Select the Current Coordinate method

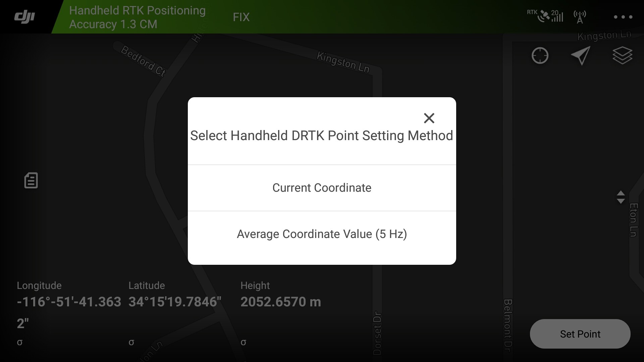coord(322,188)
